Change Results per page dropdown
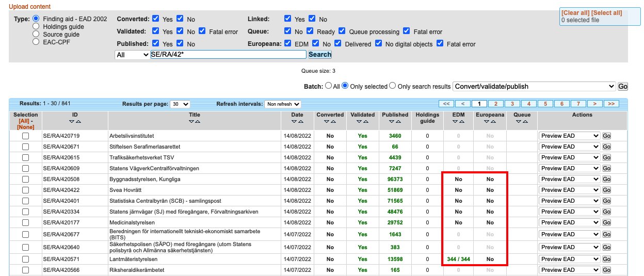 [180, 104]
